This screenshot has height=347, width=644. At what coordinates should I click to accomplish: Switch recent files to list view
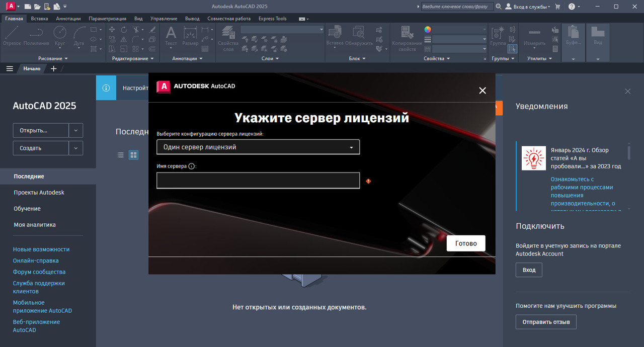click(x=121, y=155)
